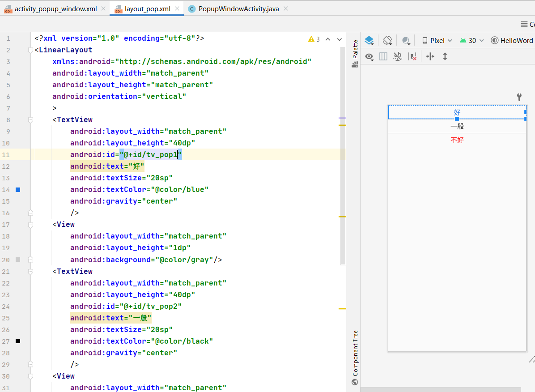Collapse the TextView fold marker on line 8
The height and width of the screenshot is (392, 535).
coord(30,120)
